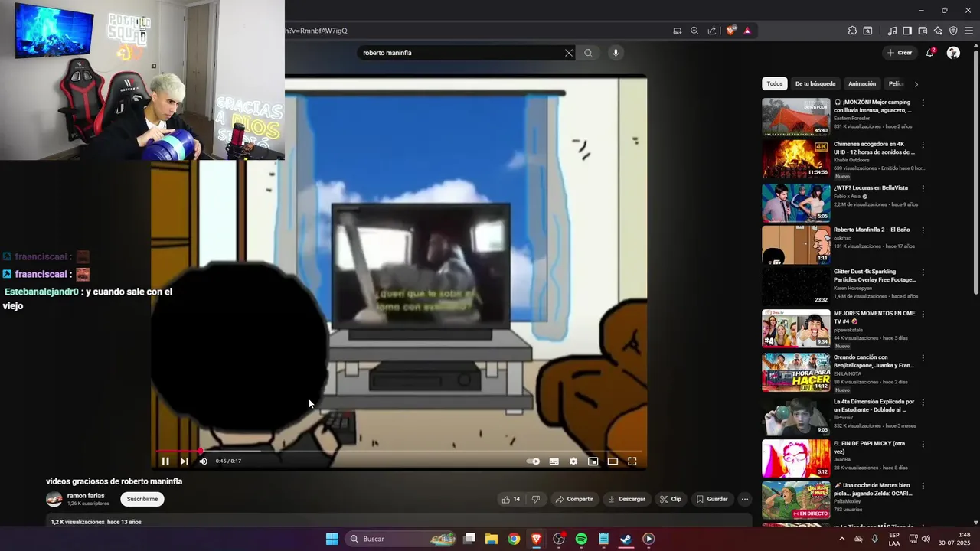Open more actions menu beside Guardar

[x=745, y=499]
